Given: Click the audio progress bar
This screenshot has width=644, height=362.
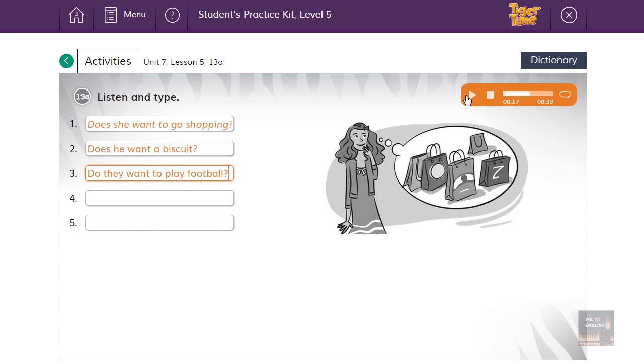Looking at the screenshot, I should coord(528,94).
